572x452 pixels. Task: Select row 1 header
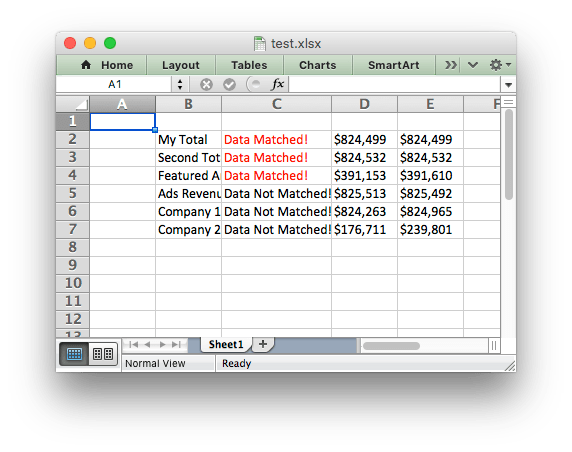click(x=73, y=121)
